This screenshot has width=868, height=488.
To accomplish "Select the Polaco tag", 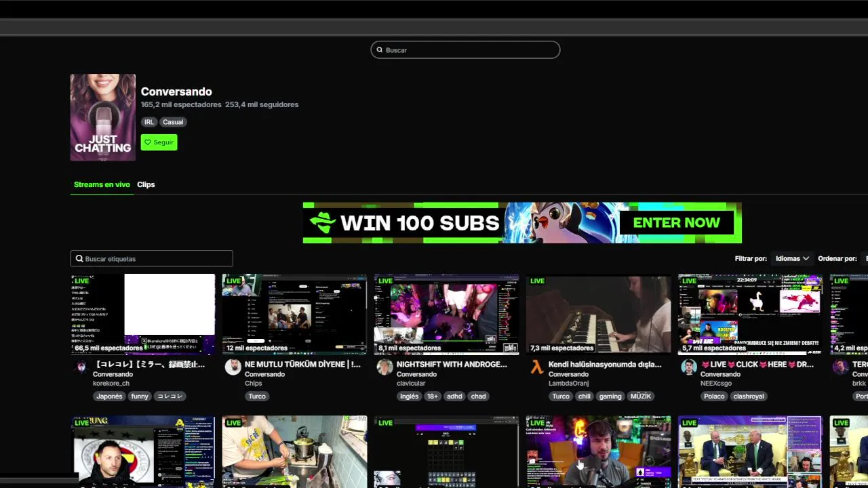I will (714, 396).
